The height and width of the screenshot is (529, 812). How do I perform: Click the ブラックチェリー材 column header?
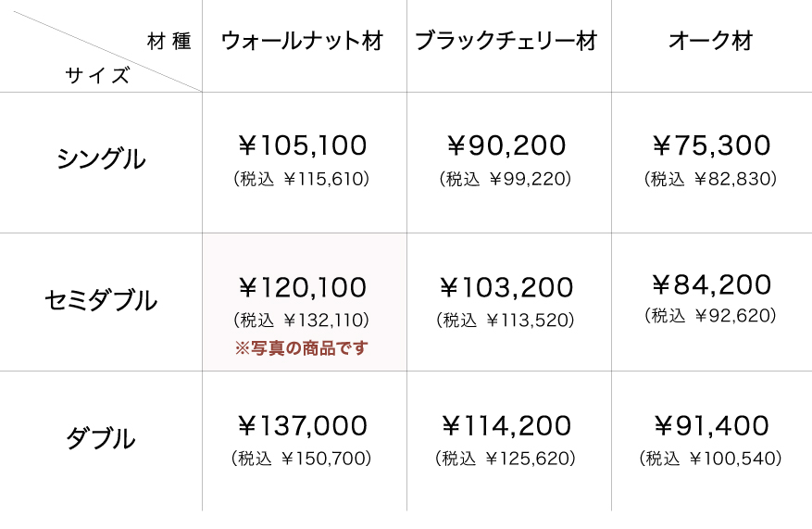[506, 42]
